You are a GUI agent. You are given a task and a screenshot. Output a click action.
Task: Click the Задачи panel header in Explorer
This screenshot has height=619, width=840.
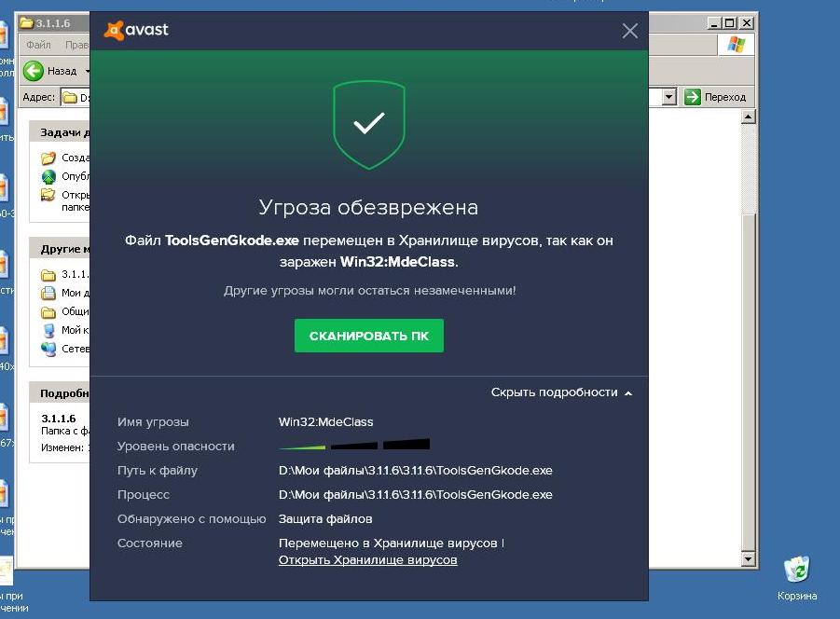[x=60, y=132]
